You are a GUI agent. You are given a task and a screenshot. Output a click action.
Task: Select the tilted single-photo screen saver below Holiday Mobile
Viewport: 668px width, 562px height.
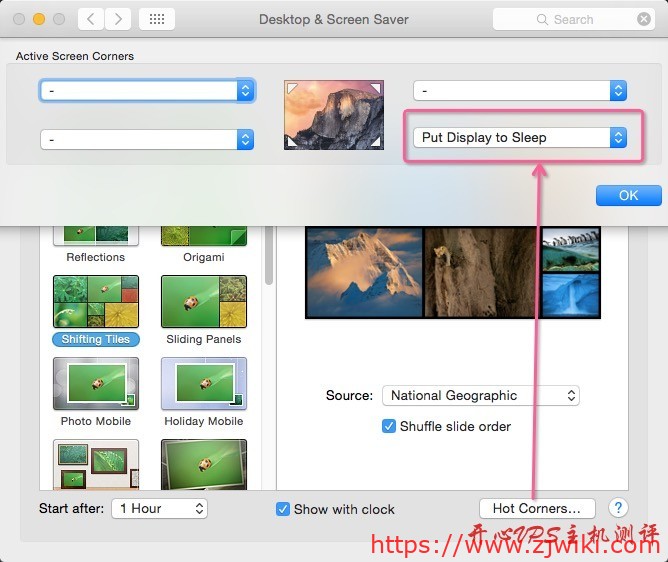pyautogui.click(x=204, y=464)
